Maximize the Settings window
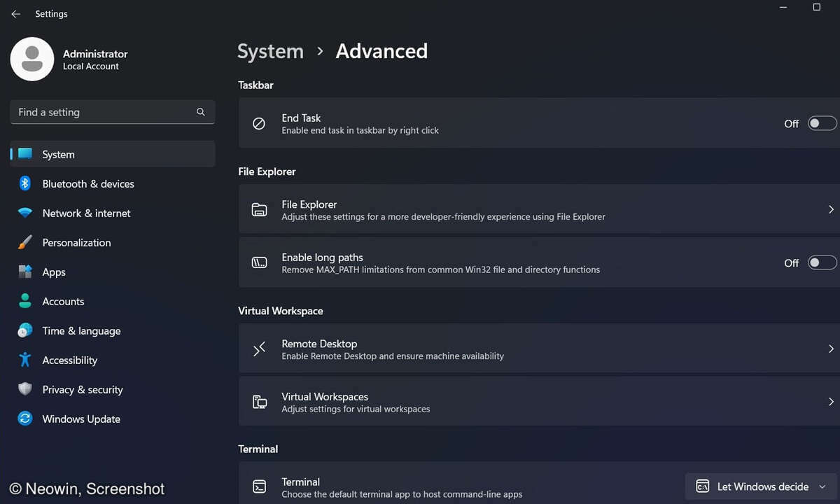The width and height of the screenshot is (840, 504). pyautogui.click(x=816, y=7)
